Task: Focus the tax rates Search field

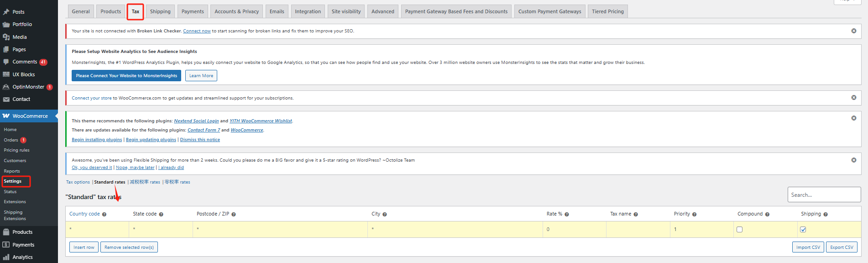Action: [824, 195]
